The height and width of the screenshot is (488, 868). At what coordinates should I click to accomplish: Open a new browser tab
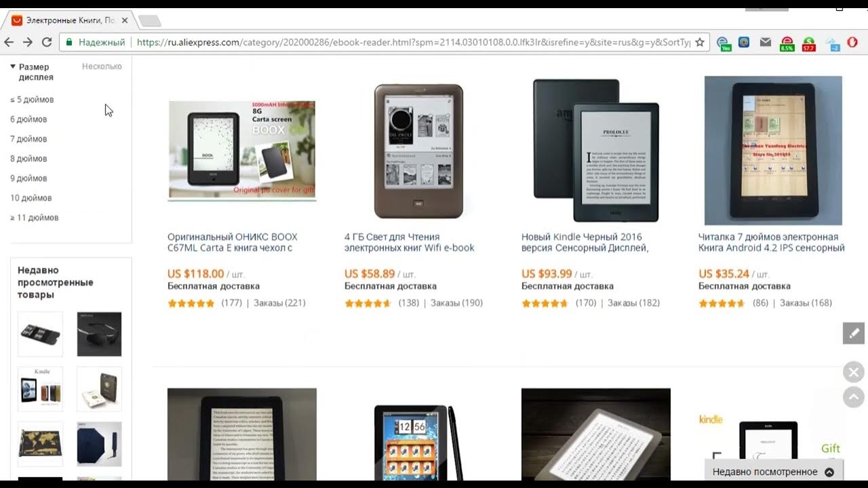point(149,21)
